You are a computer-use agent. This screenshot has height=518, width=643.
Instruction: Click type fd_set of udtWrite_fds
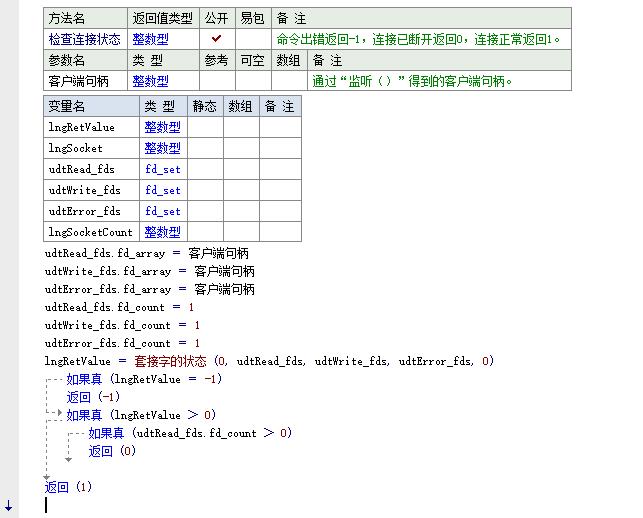tap(162, 190)
